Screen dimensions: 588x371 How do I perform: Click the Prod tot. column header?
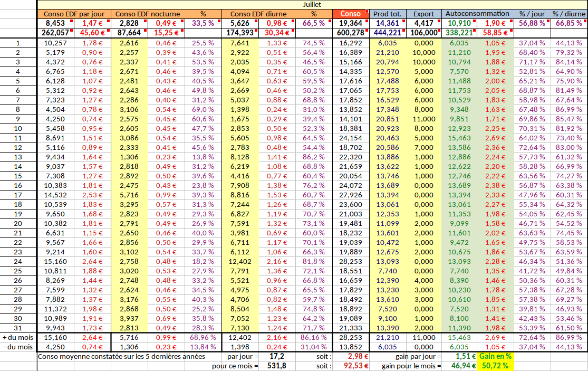388,14
